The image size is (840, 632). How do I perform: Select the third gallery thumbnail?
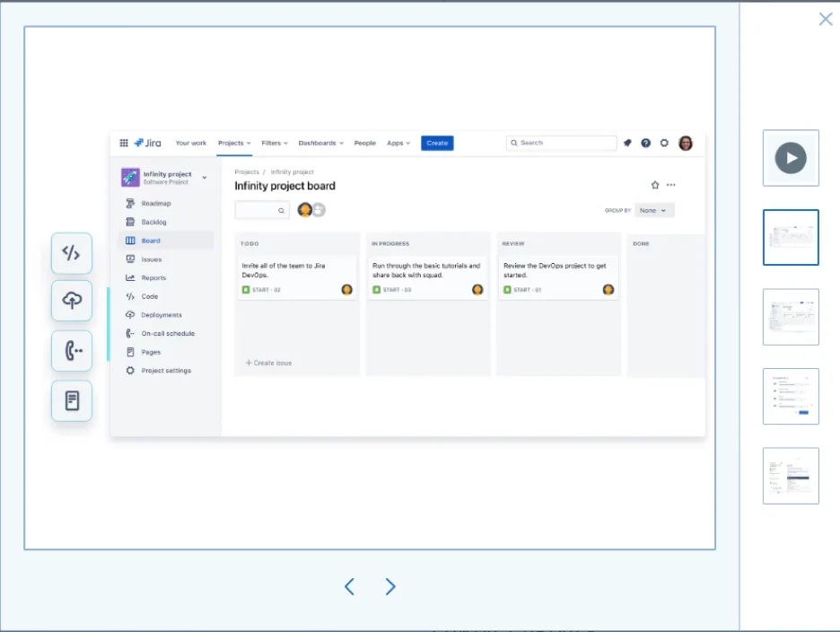791,317
